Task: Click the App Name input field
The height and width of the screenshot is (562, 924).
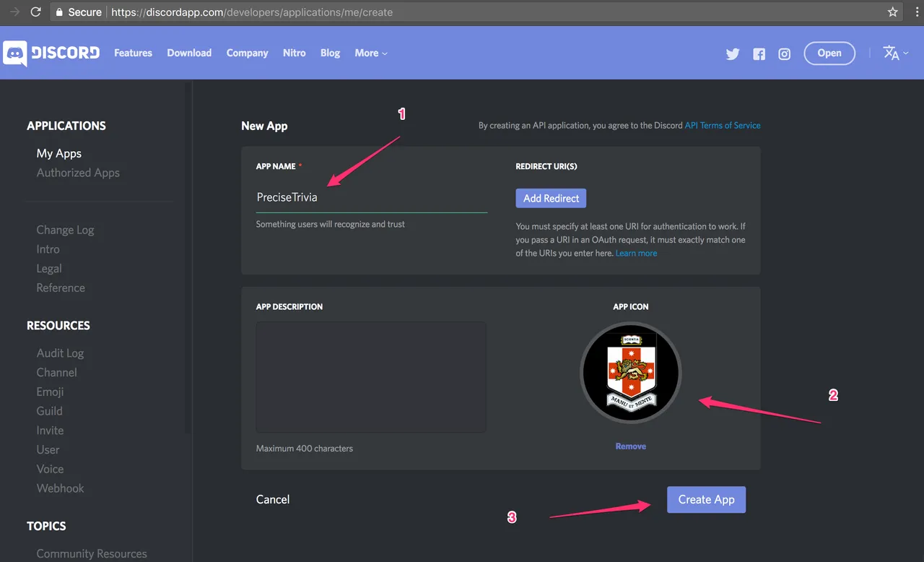Action: point(372,197)
